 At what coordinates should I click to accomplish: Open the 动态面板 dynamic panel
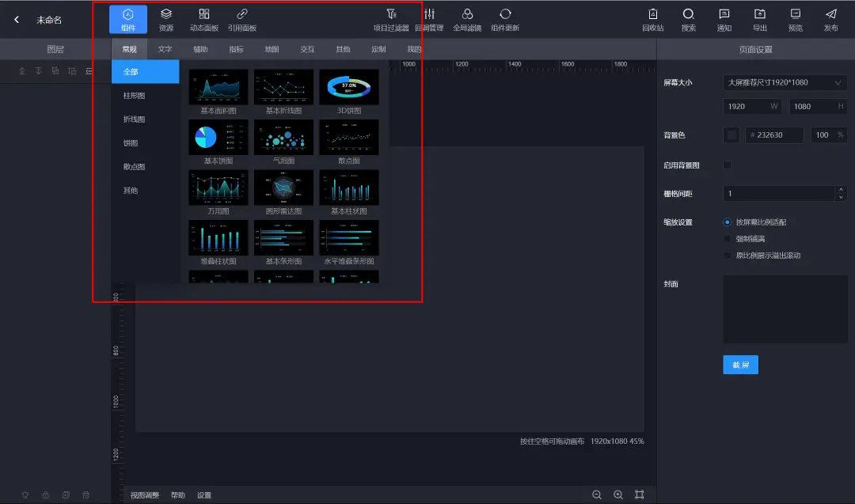click(204, 19)
